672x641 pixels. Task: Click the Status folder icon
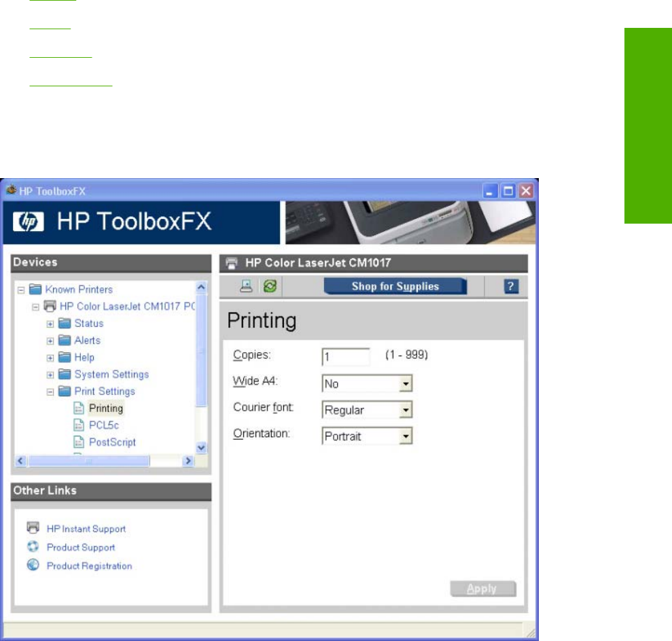coord(65,324)
